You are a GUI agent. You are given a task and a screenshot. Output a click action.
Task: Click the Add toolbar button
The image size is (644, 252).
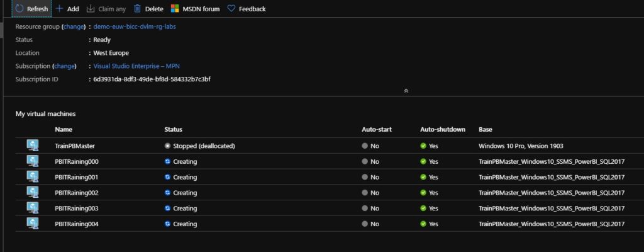67,9
